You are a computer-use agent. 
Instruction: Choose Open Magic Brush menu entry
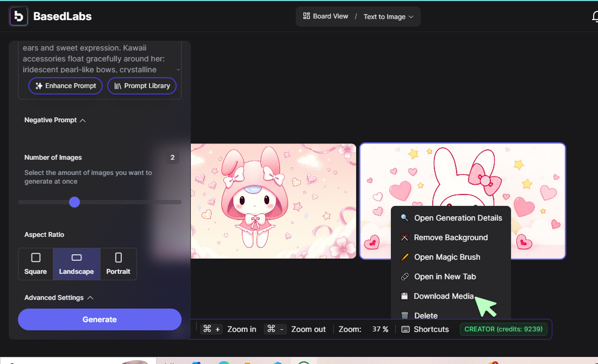[451, 257]
